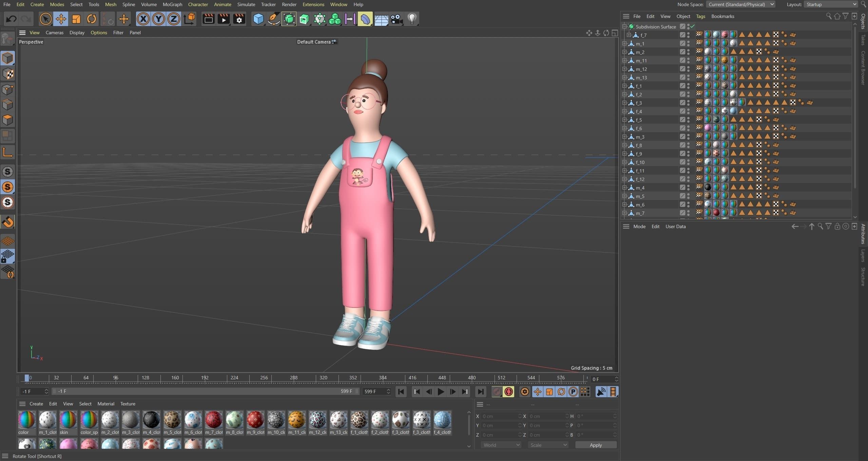Select the m_7_cloth red material swatch
The height and width of the screenshot is (461, 868).
214,420
